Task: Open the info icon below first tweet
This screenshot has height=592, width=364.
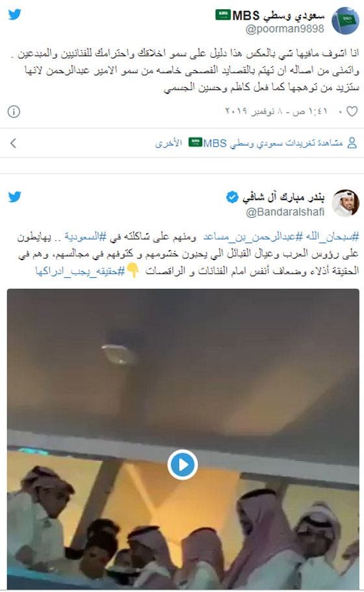Action: tap(14, 112)
